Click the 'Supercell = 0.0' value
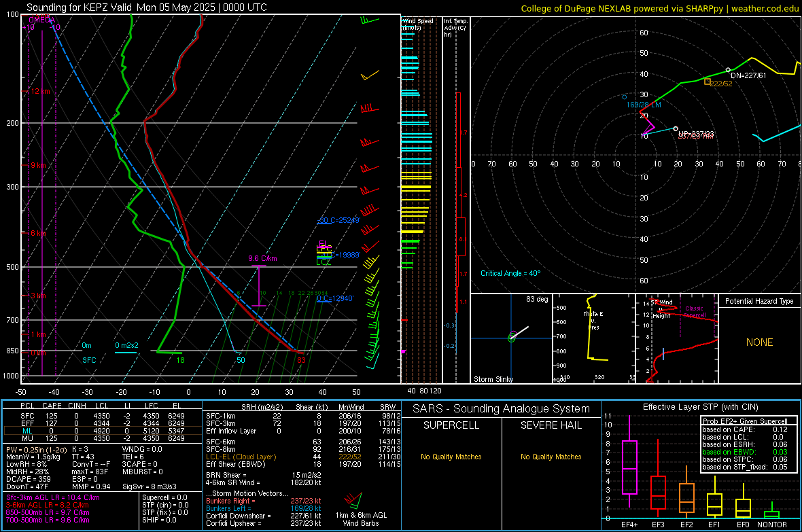This screenshot has height=532, width=802. tap(164, 497)
